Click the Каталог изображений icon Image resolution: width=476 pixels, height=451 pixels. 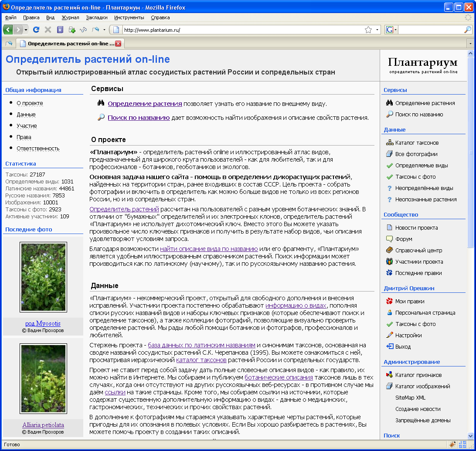[390, 386]
